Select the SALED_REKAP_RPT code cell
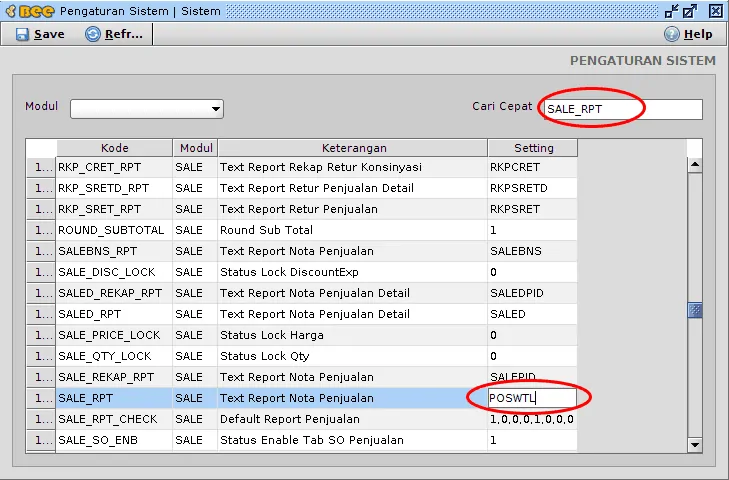This screenshot has width=729, height=480. pyautogui.click(x=114, y=293)
